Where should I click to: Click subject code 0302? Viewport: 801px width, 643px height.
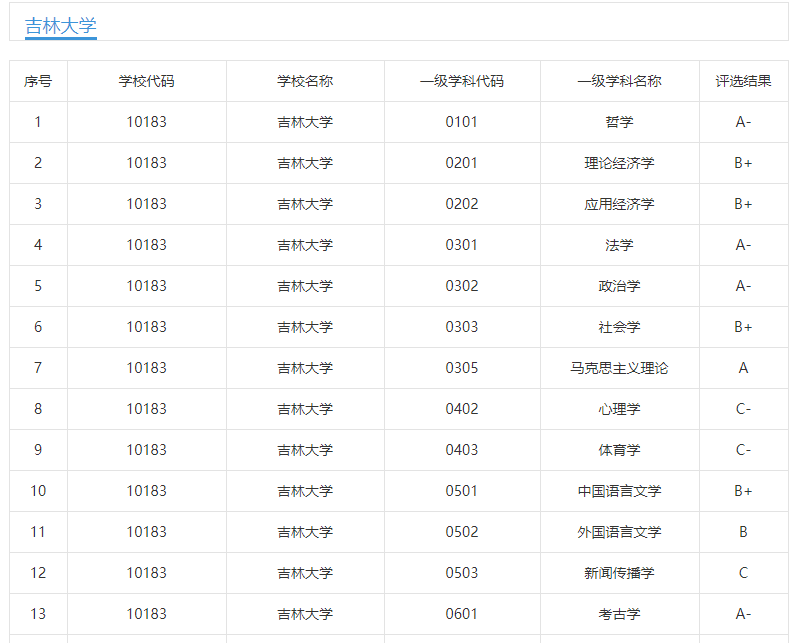[462, 286]
